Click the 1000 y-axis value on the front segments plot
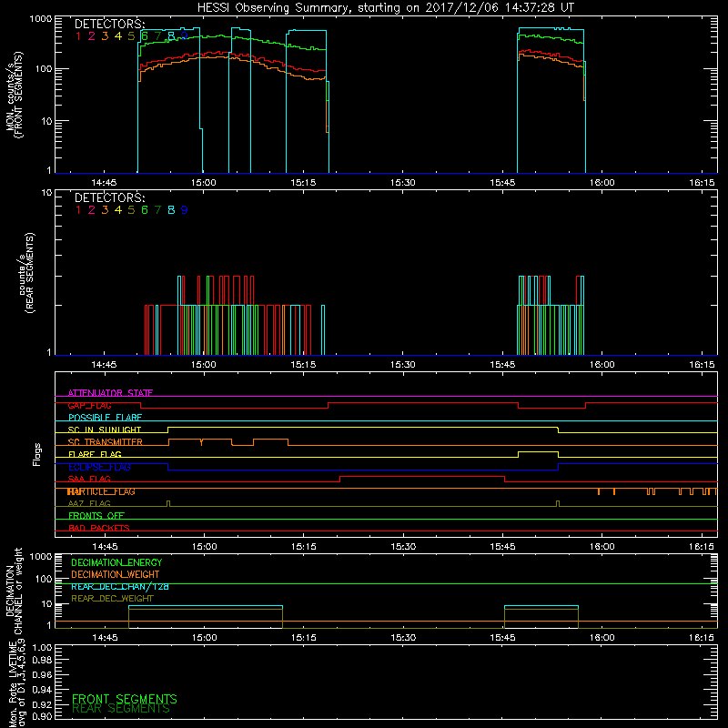Image resolution: width=728 pixels, height=728 pixels. pyautogui.click(x=41, y=19)
